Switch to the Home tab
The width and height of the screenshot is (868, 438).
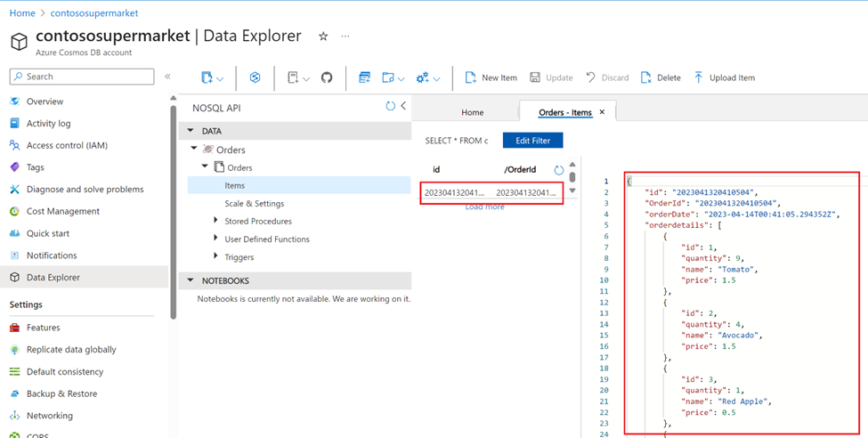pyautogui.click(x=472, y=112)
